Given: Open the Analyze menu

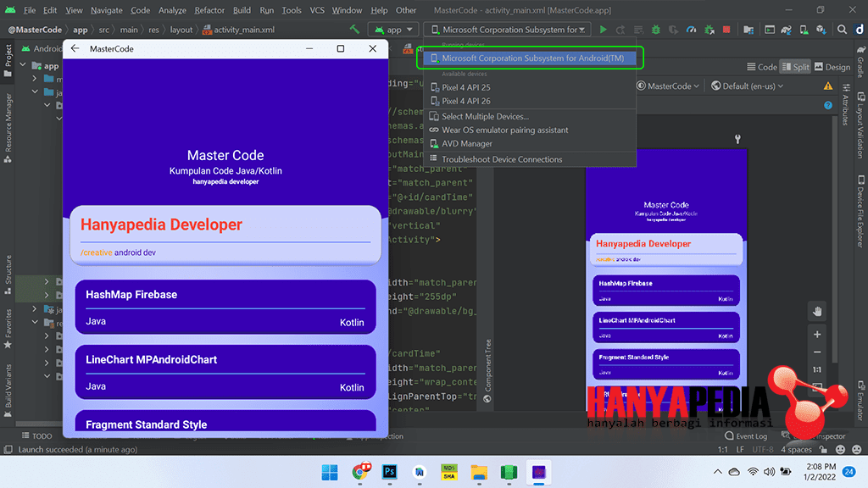Looking at the screenshot, I should pos(172,10).
